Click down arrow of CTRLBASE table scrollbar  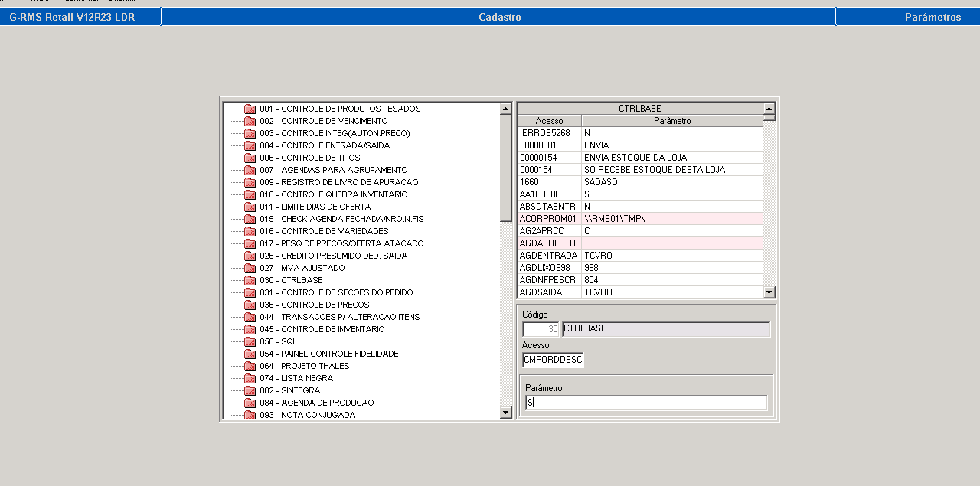tap(769, 292)
